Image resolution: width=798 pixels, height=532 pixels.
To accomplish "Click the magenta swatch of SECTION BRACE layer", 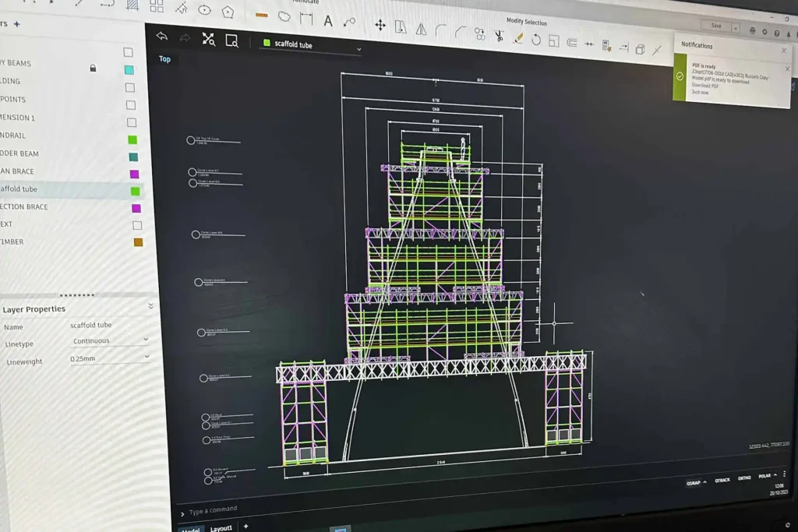I will [136, 208].
